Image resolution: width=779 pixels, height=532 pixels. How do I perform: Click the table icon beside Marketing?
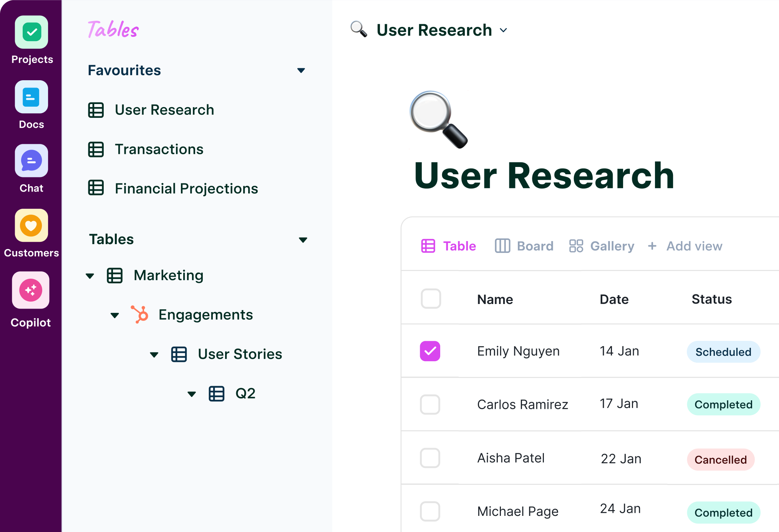tap(114, 276)
